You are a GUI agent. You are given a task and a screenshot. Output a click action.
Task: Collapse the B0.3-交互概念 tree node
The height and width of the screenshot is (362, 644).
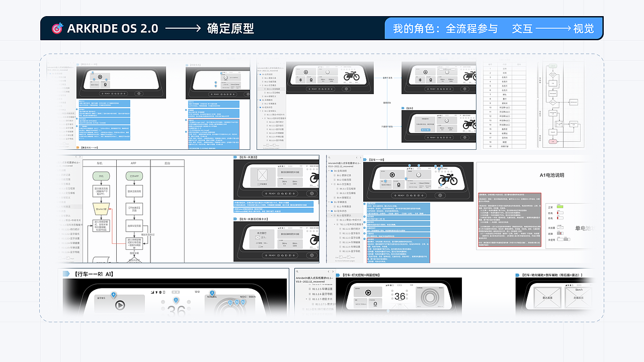(x=331, y=185)
